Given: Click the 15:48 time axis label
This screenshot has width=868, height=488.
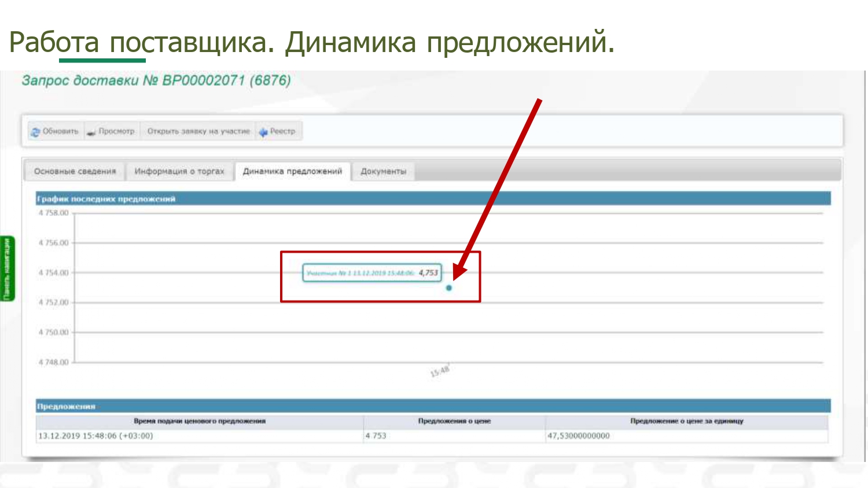Looking at the screenshot, I should tap(439, 371).
